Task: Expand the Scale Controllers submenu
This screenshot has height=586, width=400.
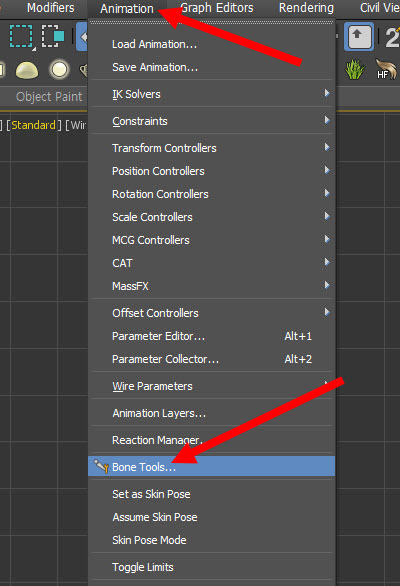Action: 212,217
